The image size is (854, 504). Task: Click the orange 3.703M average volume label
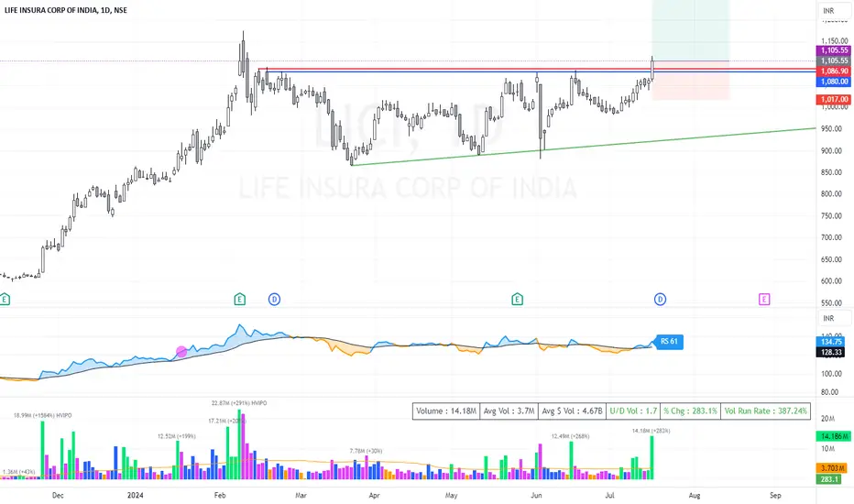coord(833,468)
